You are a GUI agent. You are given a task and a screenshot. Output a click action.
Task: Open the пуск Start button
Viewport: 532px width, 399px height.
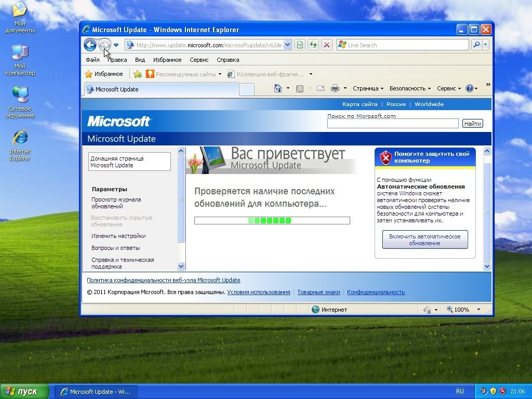pyautogui.click(x=24, y=392)
